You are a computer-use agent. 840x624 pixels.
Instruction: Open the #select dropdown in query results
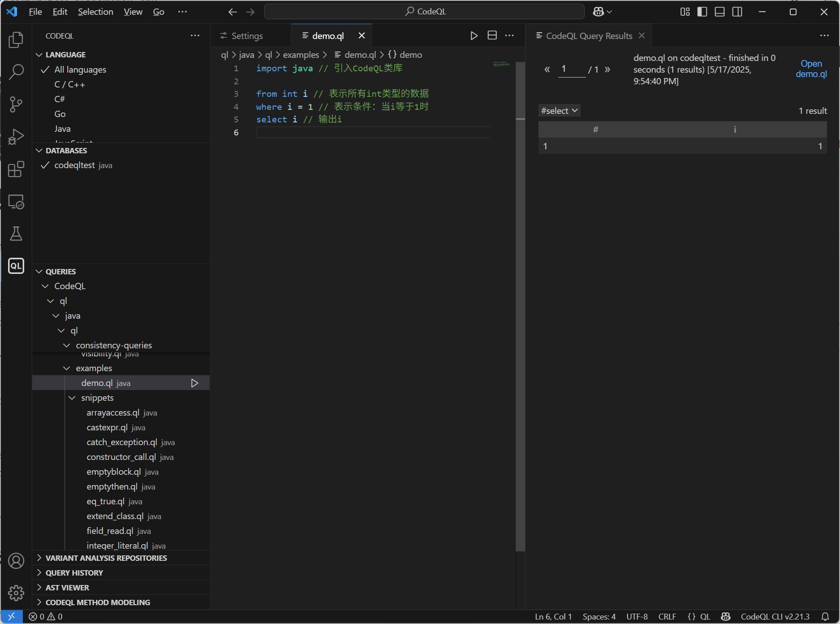click(559, 110)
